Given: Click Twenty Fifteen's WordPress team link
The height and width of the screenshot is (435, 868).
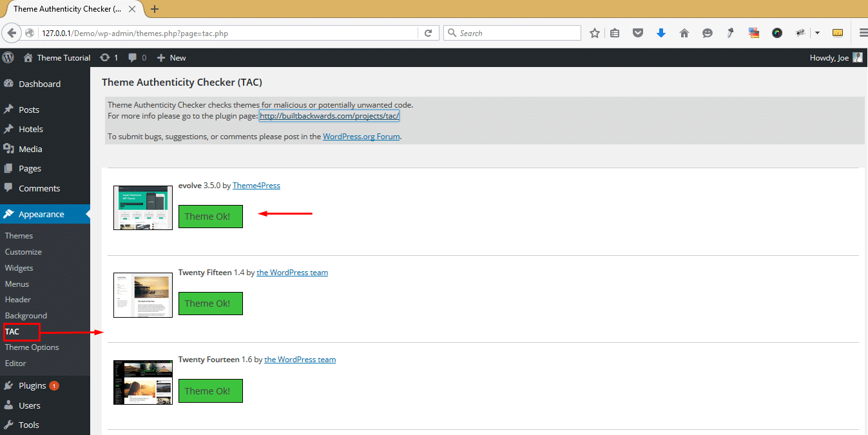Looking at the screenshot, I should (293, 273).
